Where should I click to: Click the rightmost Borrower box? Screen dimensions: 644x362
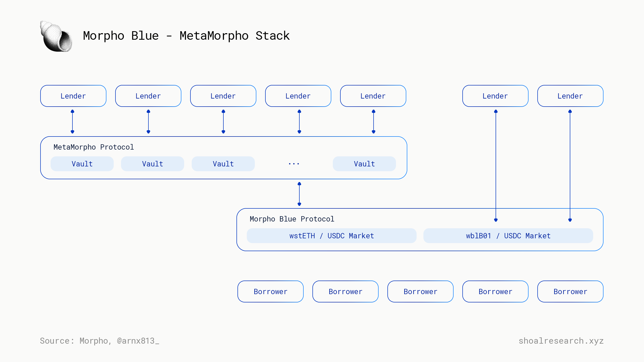click(570, 292)
